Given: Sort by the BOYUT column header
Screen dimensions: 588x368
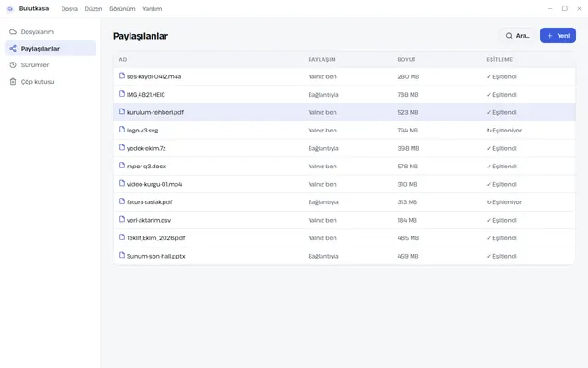Looking at the screenshot, I should [x=406, y=59].
